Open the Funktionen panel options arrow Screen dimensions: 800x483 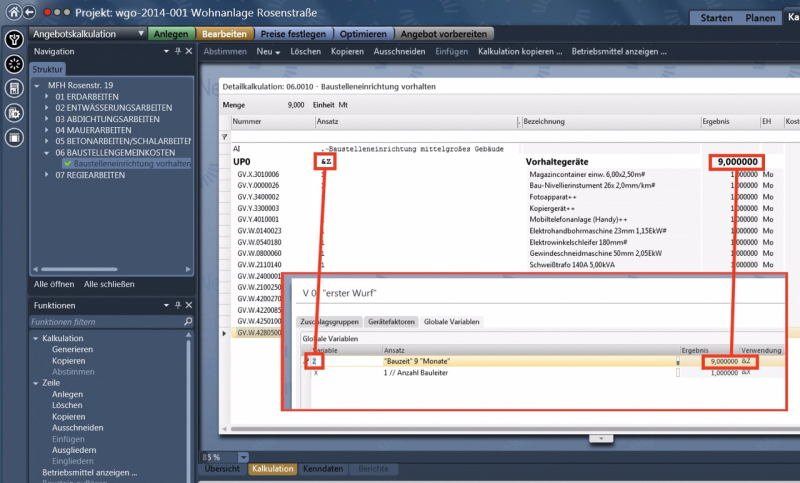click(166, 306)
